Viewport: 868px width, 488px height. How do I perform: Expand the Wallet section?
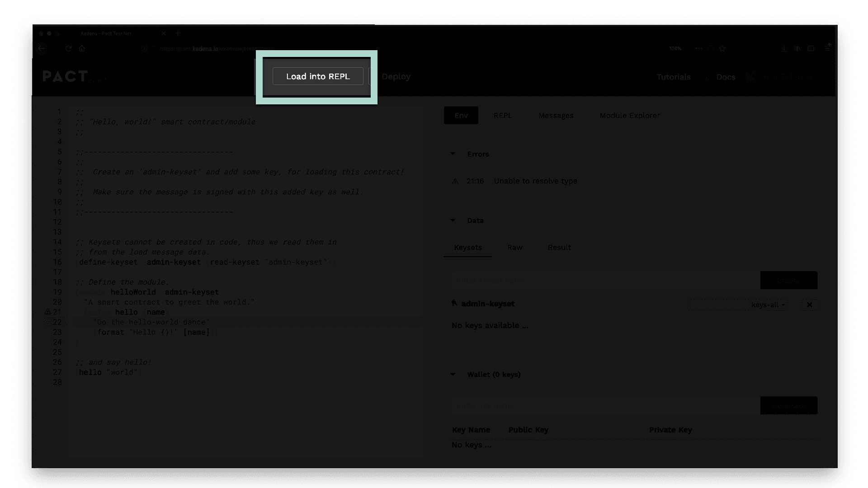pyautogui.click(x=453, y=374)
